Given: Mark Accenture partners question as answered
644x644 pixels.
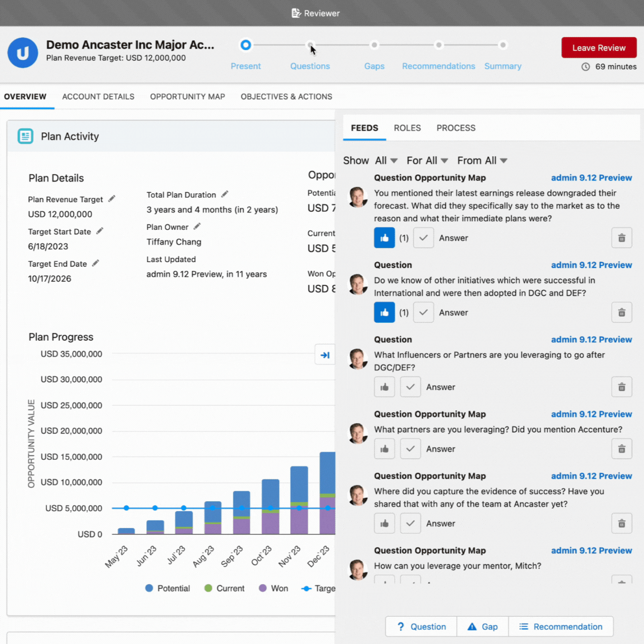Looking at the screenshot, I should point(410,449).
